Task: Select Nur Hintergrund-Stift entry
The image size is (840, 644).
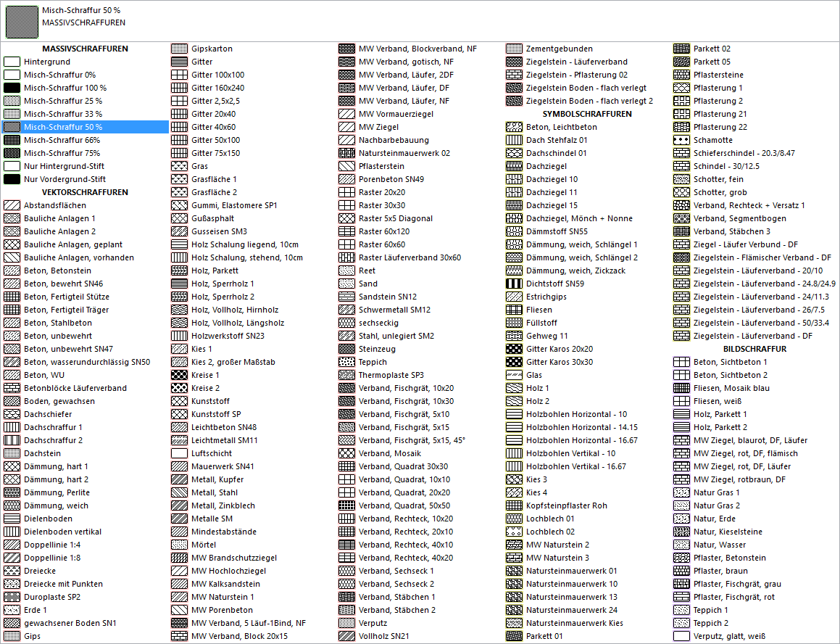Action: coord(65,166)
